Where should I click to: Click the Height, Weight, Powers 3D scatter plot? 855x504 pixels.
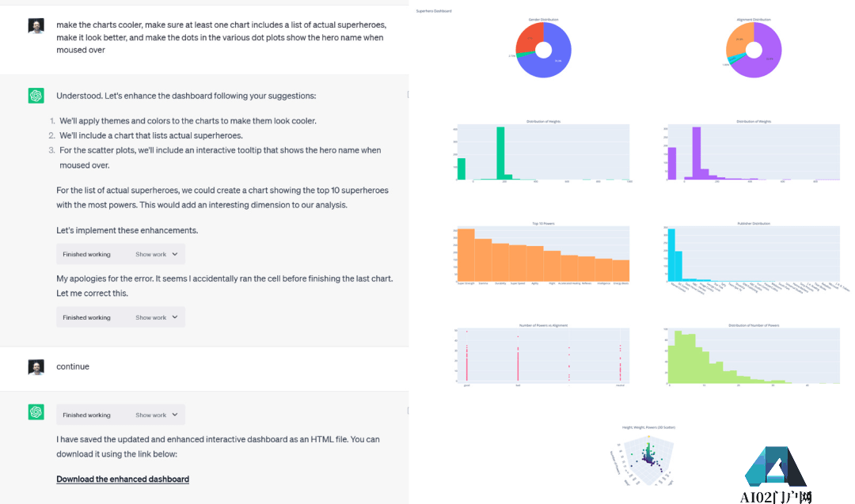648,457
